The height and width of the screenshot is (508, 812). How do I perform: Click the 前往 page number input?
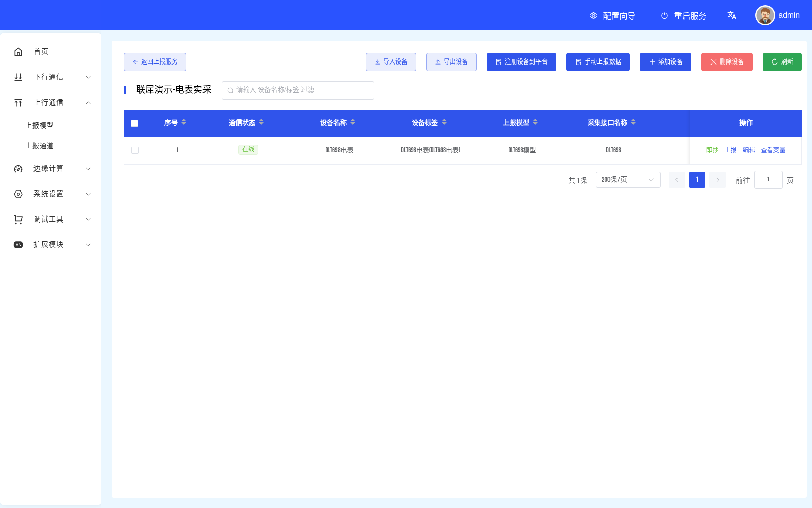pos(768,180)
